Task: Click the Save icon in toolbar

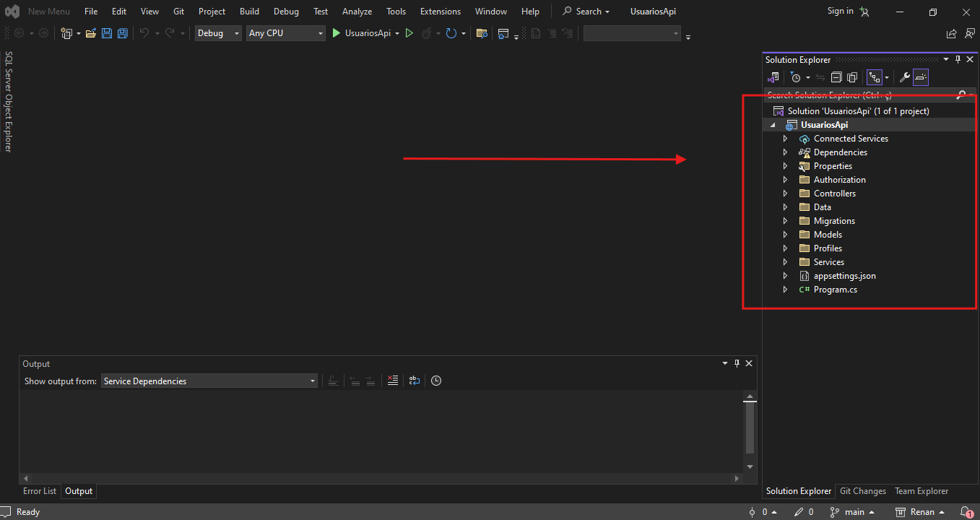Action: (x=107, y=33)
